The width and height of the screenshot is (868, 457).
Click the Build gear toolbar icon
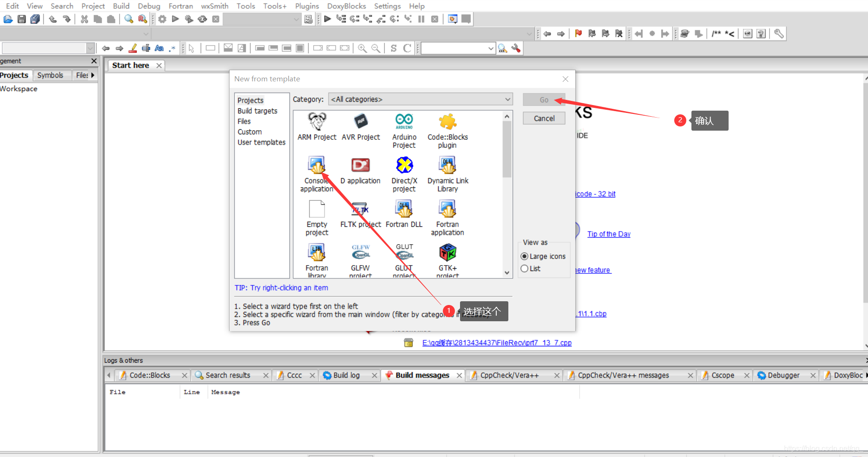[162, 19]
